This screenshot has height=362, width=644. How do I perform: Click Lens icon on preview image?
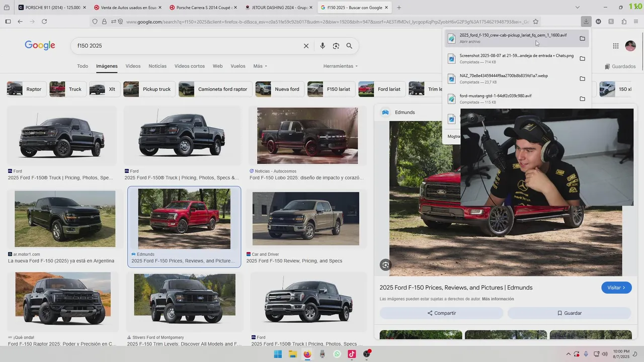pos(385,265)
